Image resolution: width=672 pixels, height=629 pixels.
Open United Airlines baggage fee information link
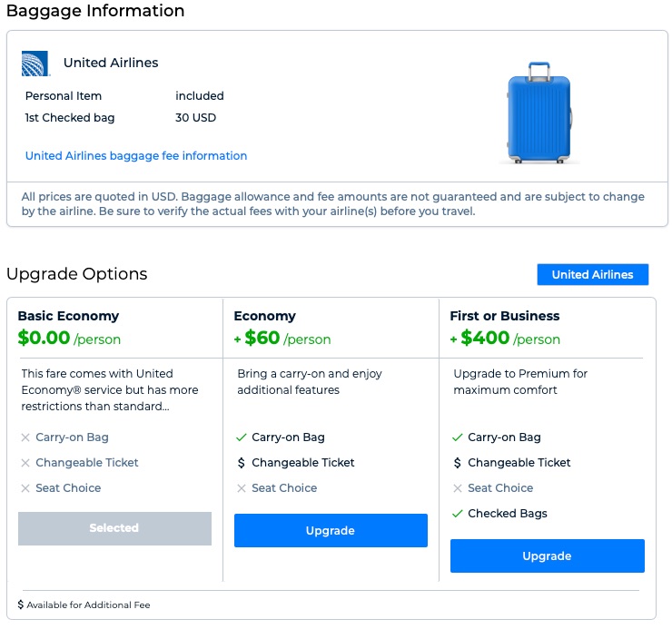136,156
